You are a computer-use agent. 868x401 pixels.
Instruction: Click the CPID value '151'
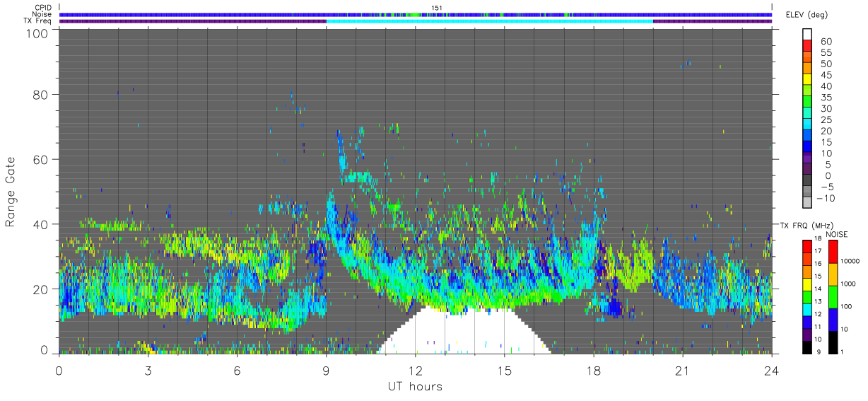point(436,8)
